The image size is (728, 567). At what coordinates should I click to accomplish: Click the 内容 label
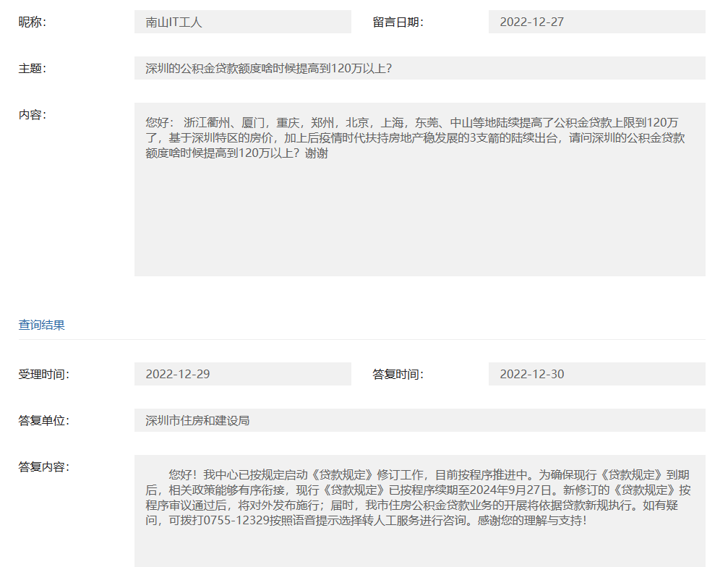coord(32,114)
